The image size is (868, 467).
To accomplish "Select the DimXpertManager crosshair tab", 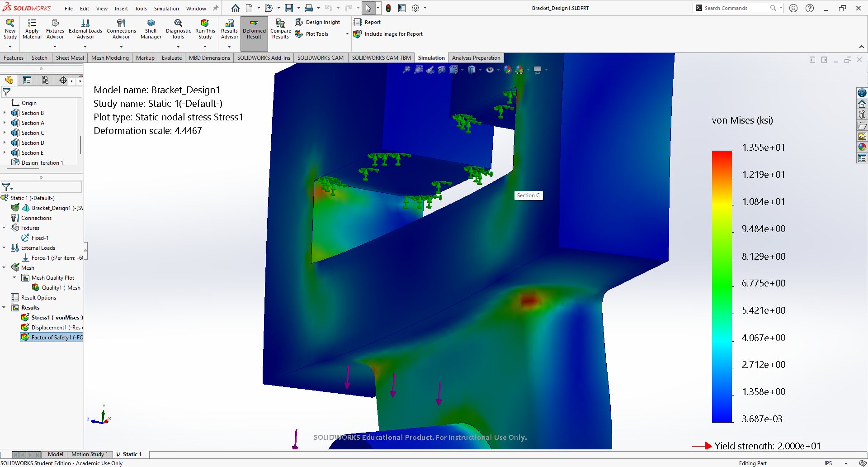I will coord(63,80).
